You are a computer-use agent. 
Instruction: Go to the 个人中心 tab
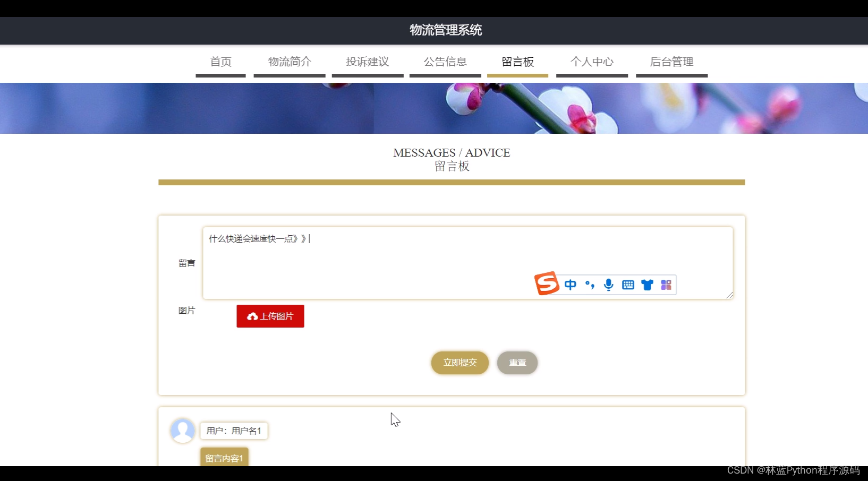pos(592,62)
